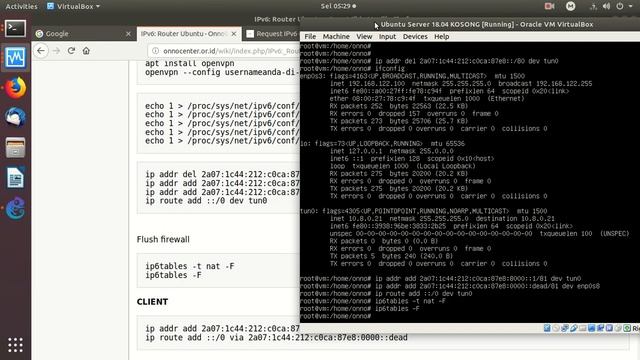Screen dimensions: 640x360
Task: Open the Machine menu
Action: coord(336,37)
